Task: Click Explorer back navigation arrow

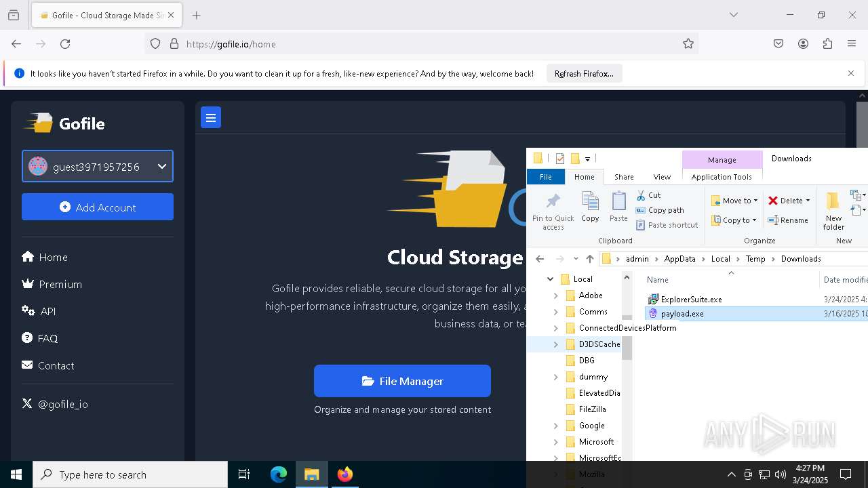Action: (x=540, y=259)
